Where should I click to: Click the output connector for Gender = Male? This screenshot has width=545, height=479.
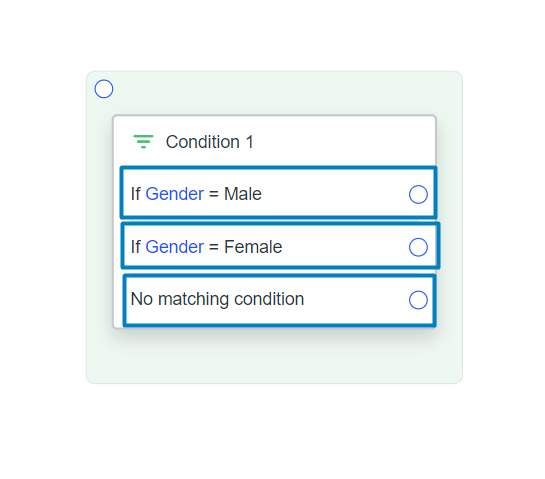pyautogui.click(x=418, y=194)
